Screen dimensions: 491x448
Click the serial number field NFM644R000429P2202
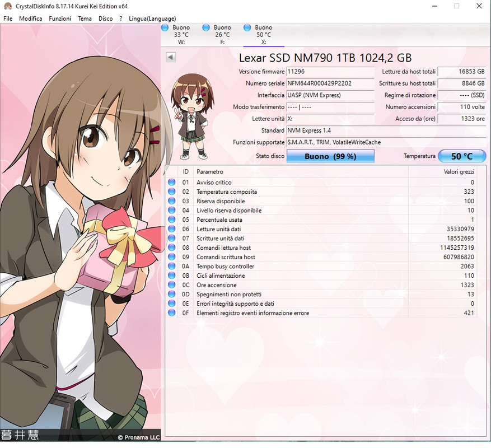coord(330,83)
